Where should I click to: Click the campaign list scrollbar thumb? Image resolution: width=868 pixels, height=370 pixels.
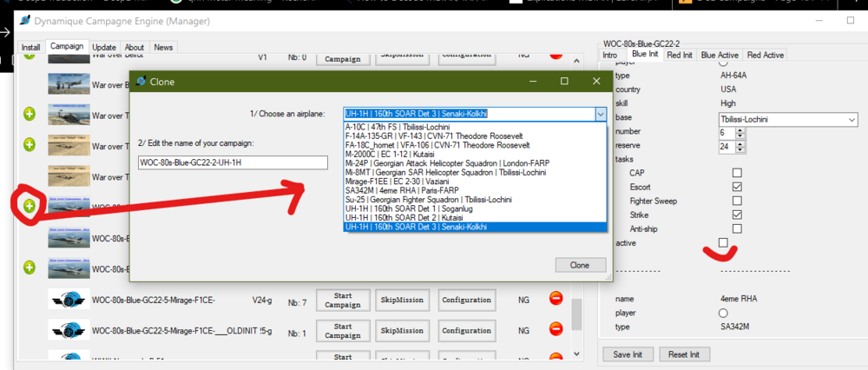coord(576,314)
